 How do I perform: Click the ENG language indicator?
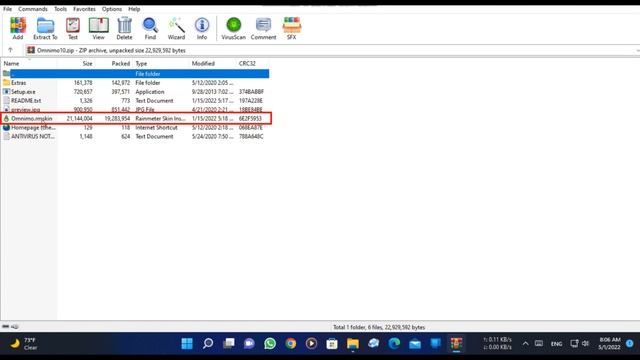(556, 344)
